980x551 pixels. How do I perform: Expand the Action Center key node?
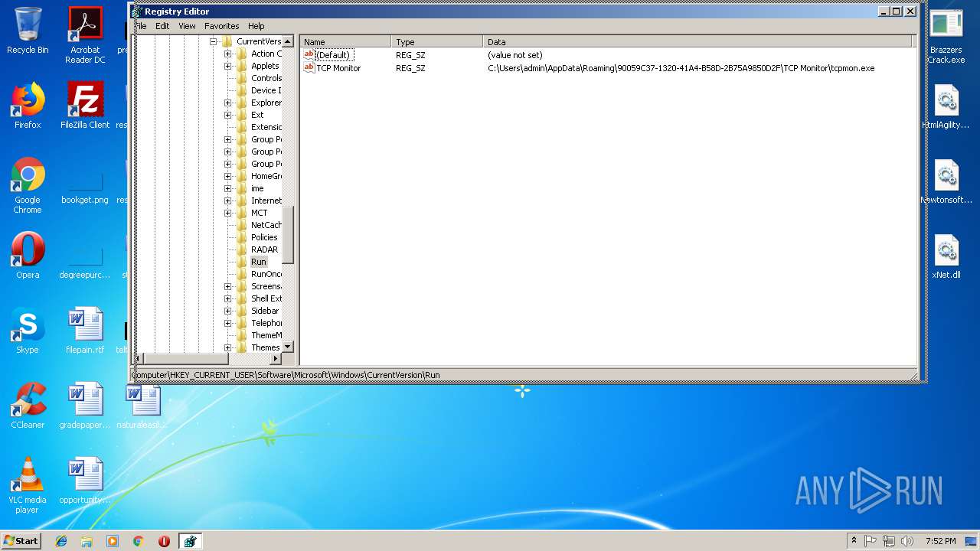coord(227,54)
